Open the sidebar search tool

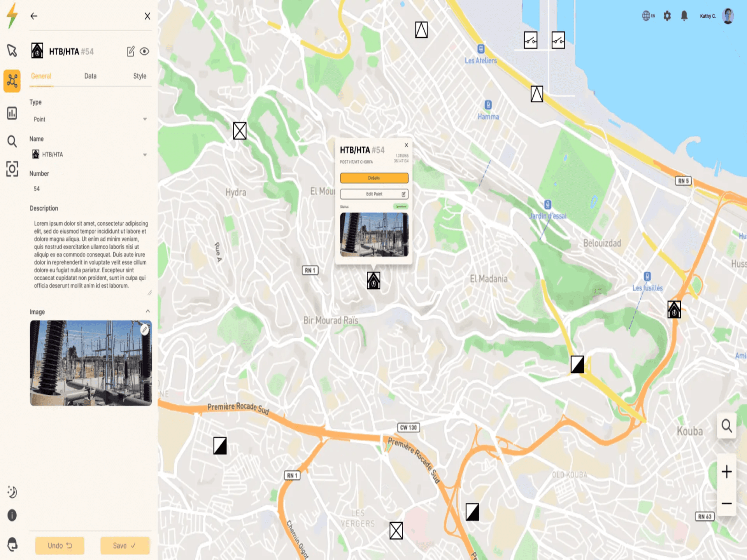tap(12, 141)
